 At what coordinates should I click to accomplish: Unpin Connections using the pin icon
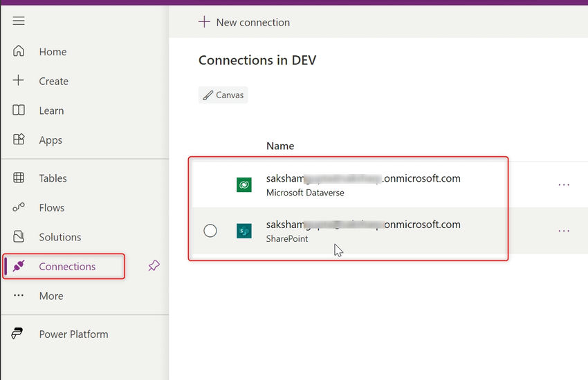[x=154, y=266]
